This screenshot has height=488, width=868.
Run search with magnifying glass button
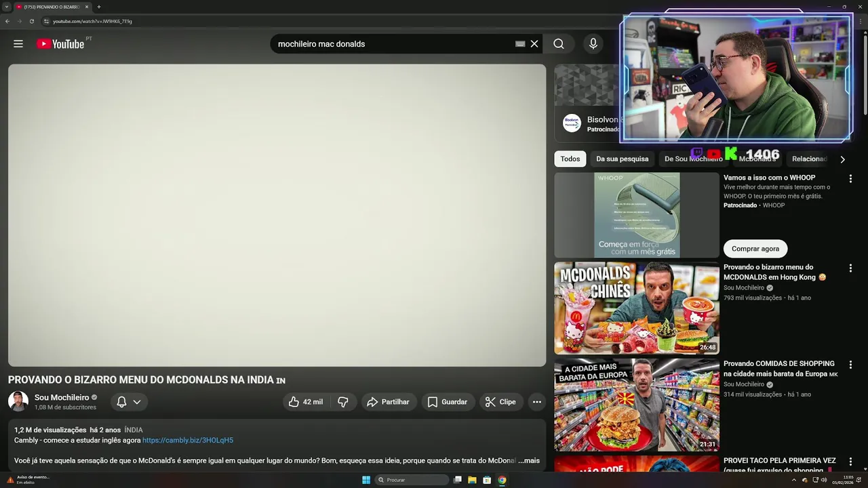(559, 44)
